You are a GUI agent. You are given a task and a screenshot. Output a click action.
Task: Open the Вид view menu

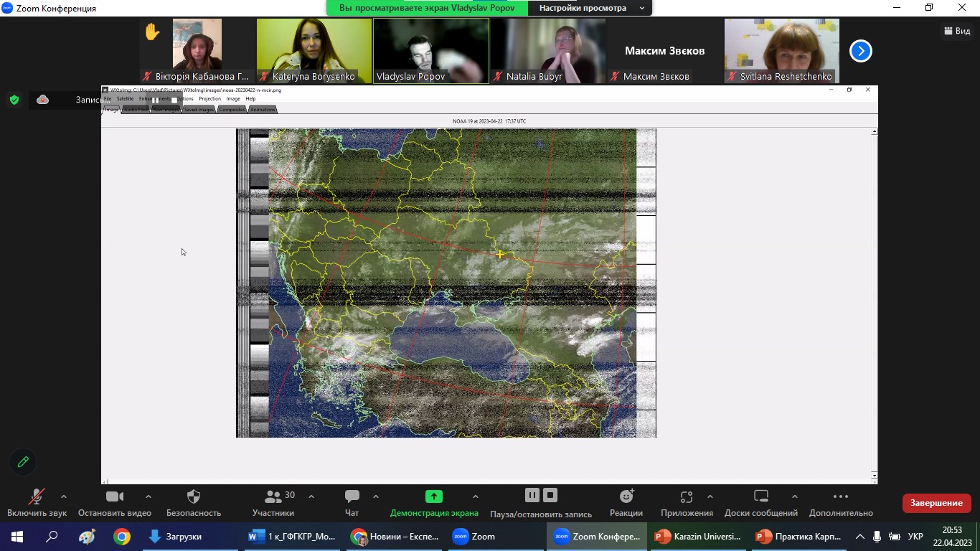click(957, 31)
